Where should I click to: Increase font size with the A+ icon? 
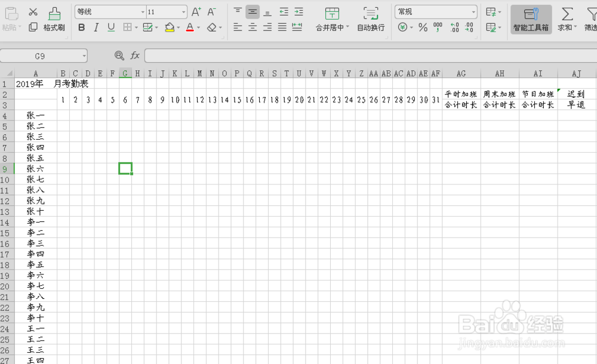click(196, 12)
